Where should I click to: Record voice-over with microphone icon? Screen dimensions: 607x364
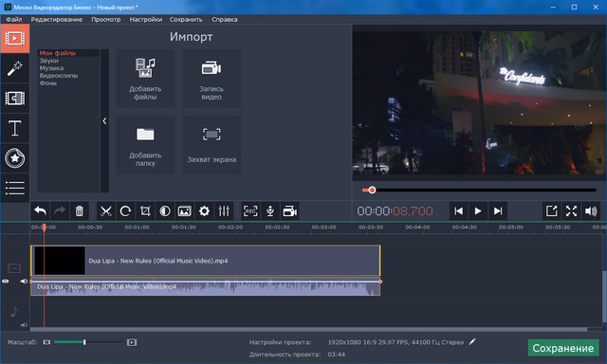[x=270, y=211]
